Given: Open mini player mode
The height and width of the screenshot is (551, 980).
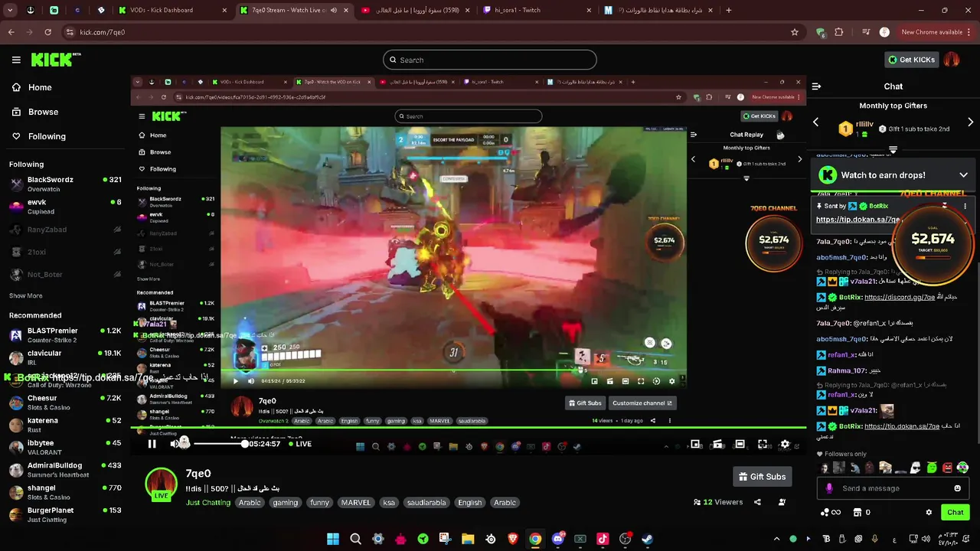Looking at the screenshot, I should click(x=695, y=444).
